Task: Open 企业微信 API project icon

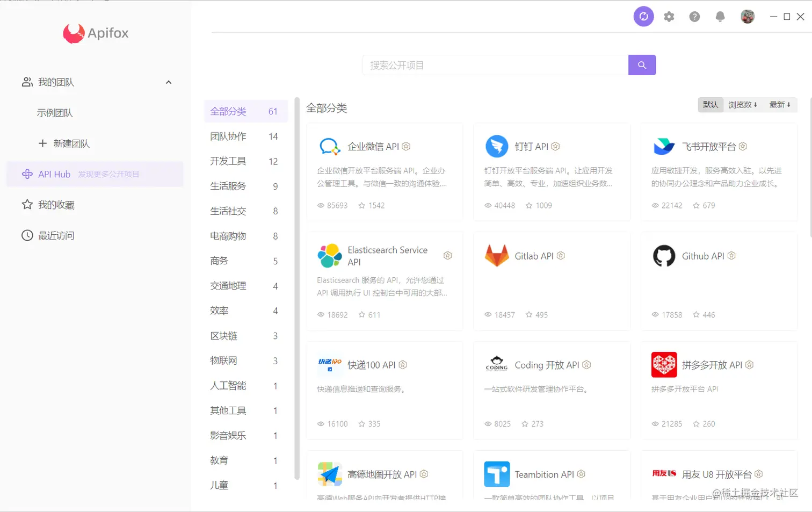Action: [x=330, y=147]
